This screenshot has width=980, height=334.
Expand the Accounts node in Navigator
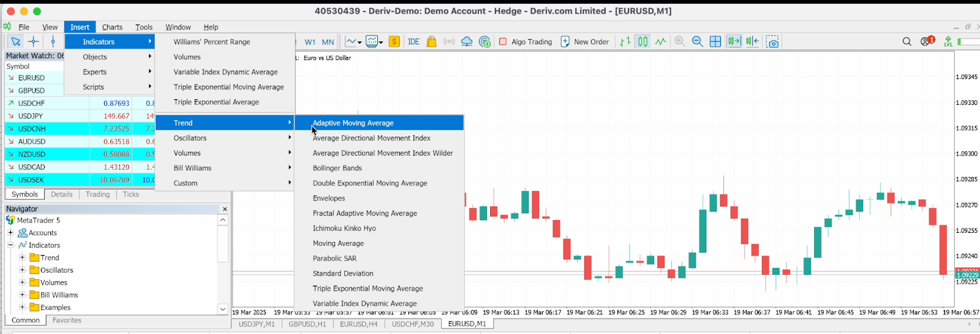pos(10,233)
